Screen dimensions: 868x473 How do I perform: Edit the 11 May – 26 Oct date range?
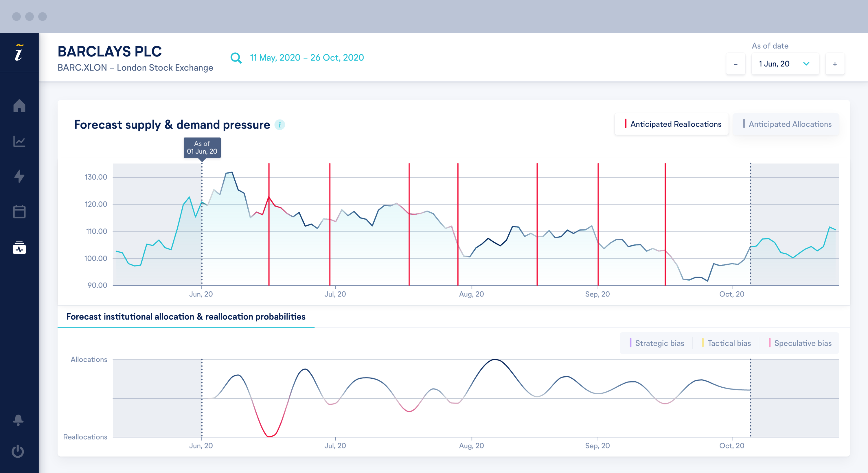point(307,58)
